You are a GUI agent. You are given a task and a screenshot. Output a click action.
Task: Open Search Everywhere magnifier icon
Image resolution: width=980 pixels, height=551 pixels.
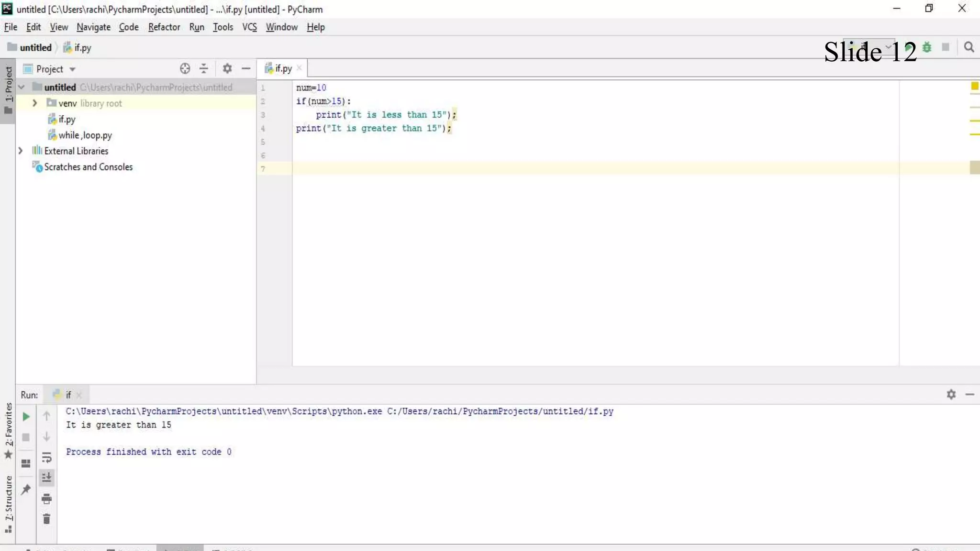[x=969, y=47]
